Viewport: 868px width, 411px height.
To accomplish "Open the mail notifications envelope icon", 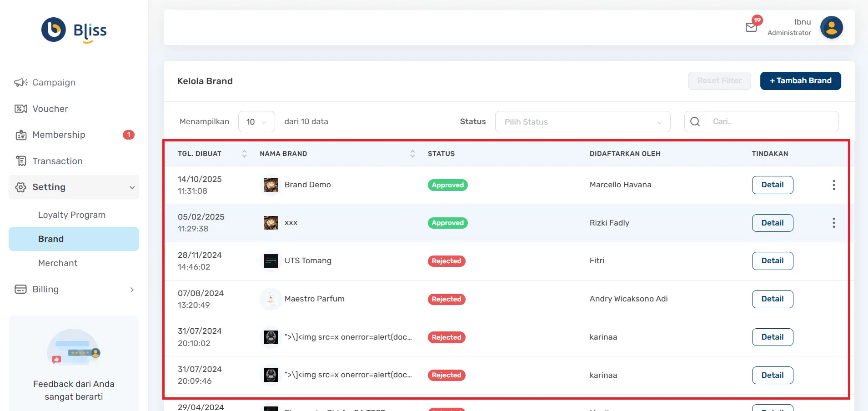I will coord(751,27).
